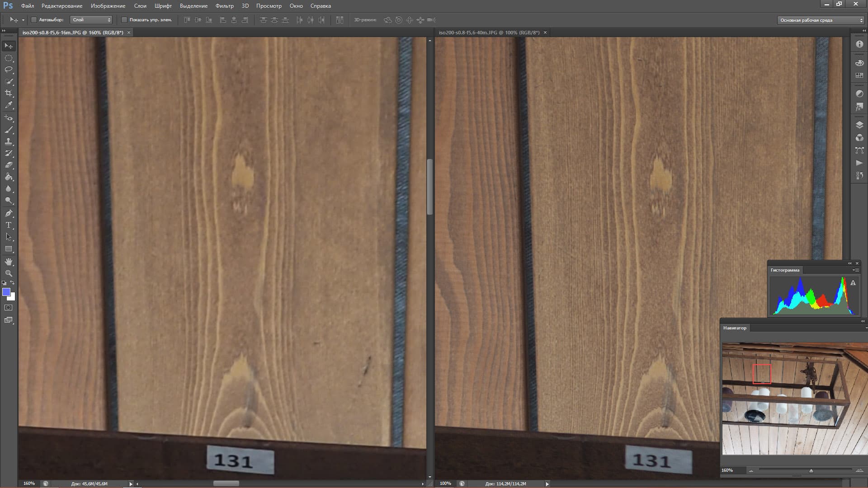Enable the Автовыбор checkbox
Screen dimensions: 868x488
34,20
